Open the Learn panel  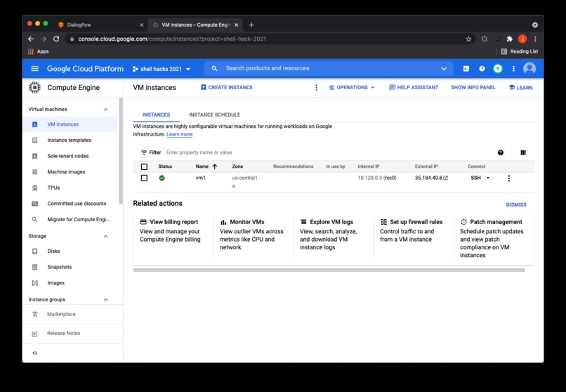520,87
